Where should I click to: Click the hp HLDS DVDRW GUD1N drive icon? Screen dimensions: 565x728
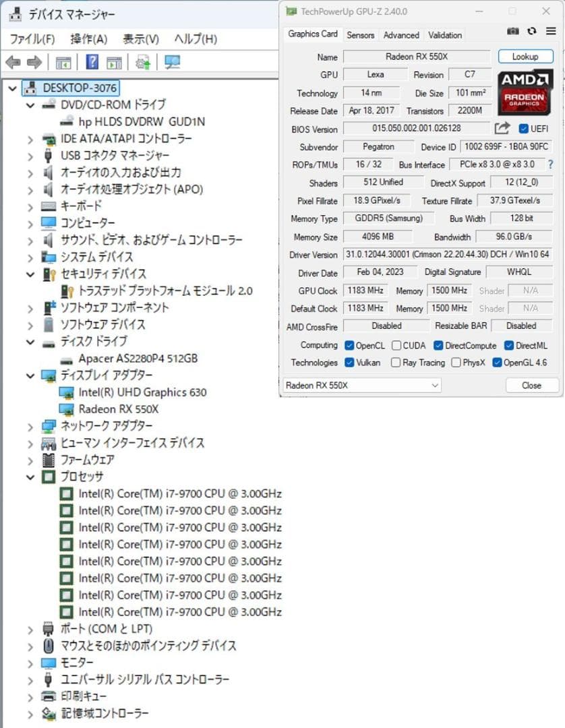tap(67, 121)
